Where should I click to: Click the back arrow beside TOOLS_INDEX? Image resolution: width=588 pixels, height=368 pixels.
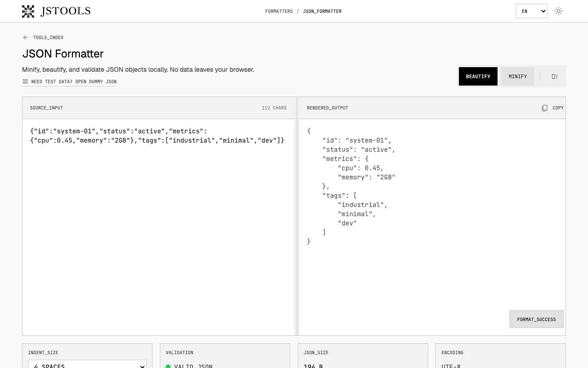pos(26,37)
